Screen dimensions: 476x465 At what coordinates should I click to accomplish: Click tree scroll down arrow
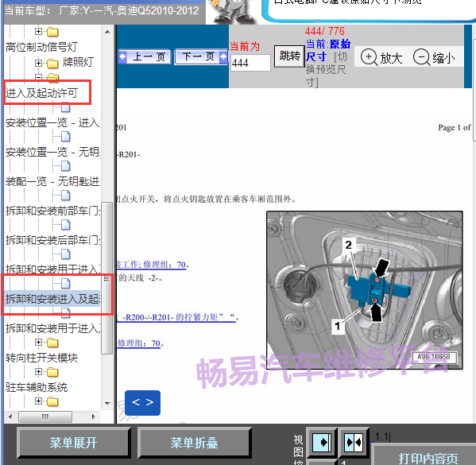point(107,403)
